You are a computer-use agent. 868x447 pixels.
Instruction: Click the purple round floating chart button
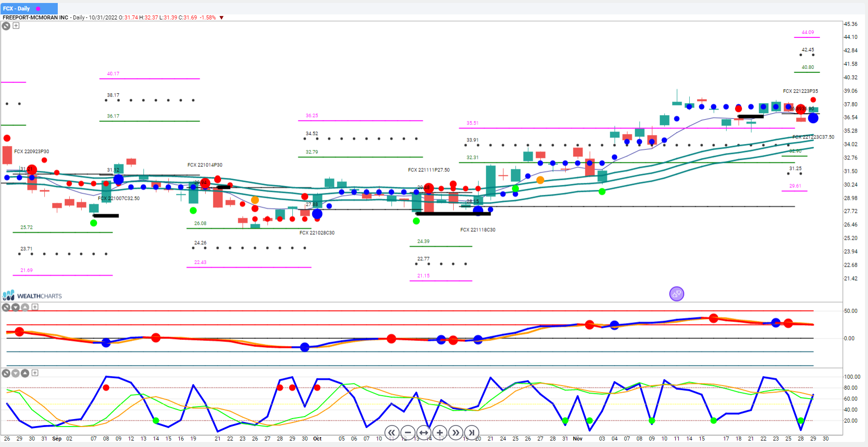[677, 294]
